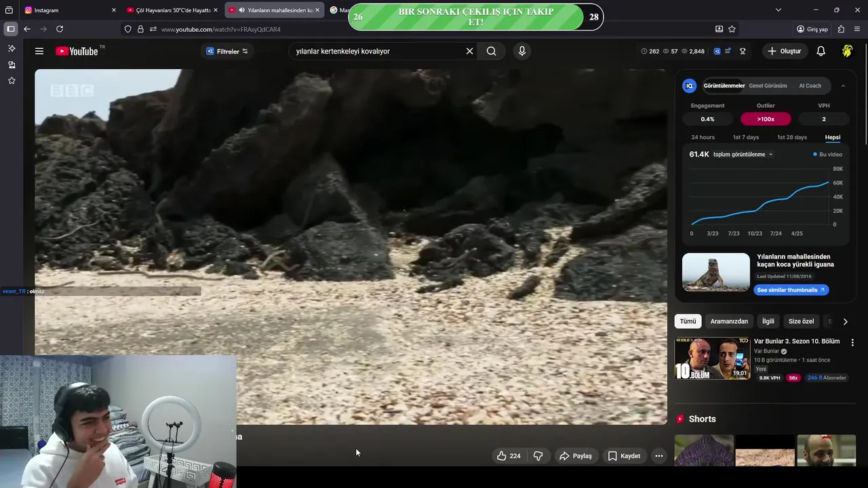Open the Var Bunlar 3. Sezon video thumbnail
The height and width of the screenshot is (488, 868).
click(x=712, y=358)
